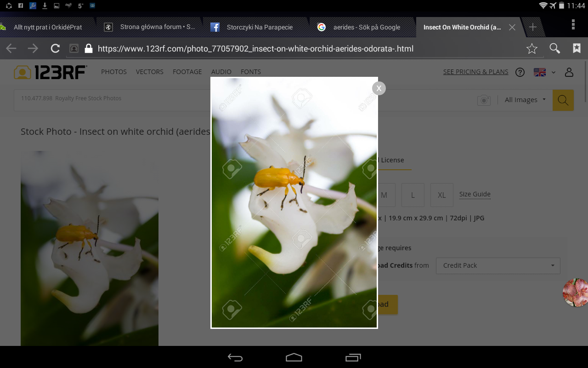Image resolution: width=588 pixels, height=368 pixels.
Task: Open find-in-page magnifier in browser toolbar
Action: [x=554, y=49]
